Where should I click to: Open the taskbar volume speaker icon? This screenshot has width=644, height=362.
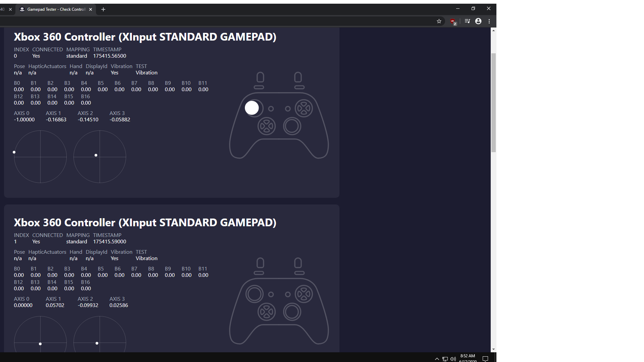[x=453, y=359]
